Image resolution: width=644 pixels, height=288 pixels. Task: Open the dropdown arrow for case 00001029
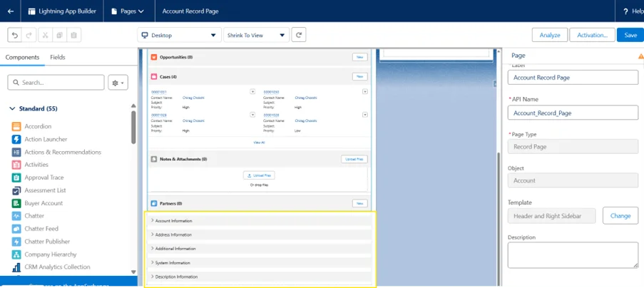[x=252, y=115]
